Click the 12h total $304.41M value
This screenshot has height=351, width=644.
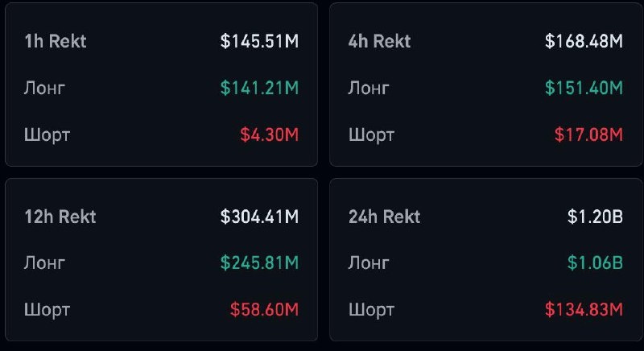coord(259,217)
